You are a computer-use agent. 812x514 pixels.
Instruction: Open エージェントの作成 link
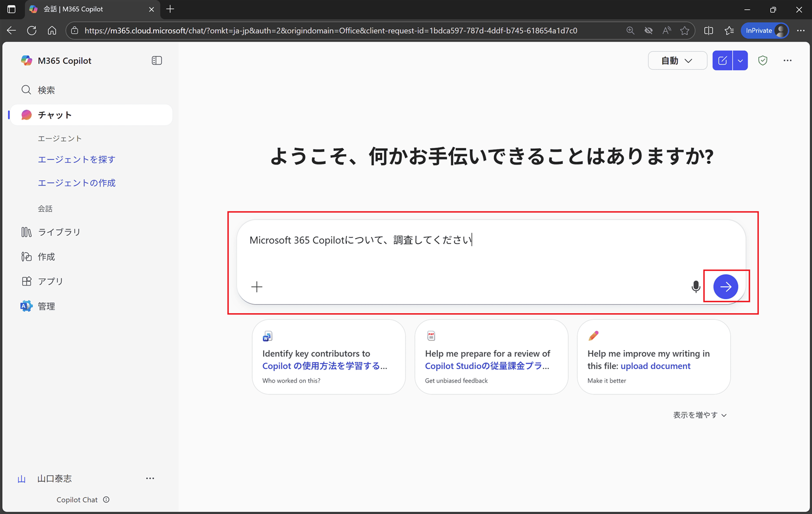tap(76, 183)
